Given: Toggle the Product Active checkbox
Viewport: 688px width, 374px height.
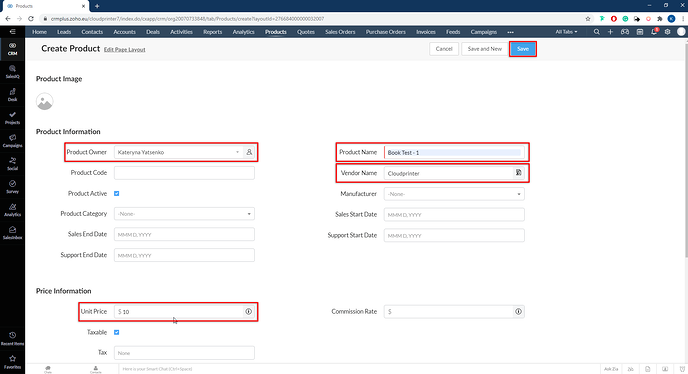Looking at the screenshot, I should (116, 193).
